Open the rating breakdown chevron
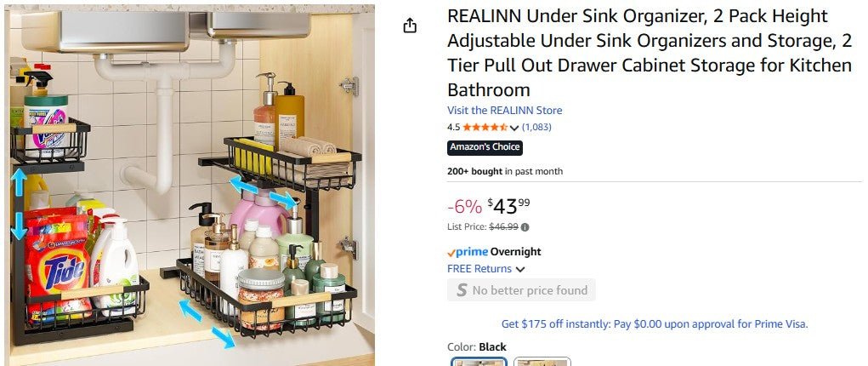This screenshot has height=366, width=868. click(x=514, y=128)
